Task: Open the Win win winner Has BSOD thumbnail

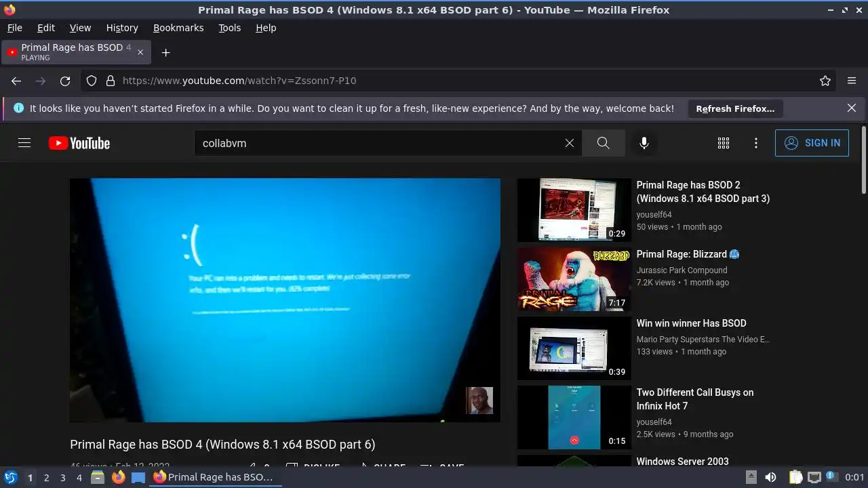Action: (574, 348)
